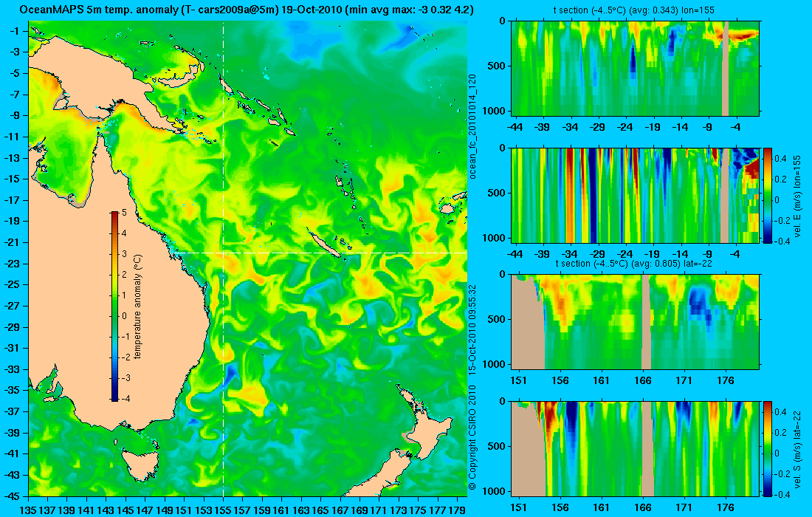Click the -0.4 tick on the vel. S colorbar
The width and height of the screenshot is (812, 517).
tap(780, 494)
